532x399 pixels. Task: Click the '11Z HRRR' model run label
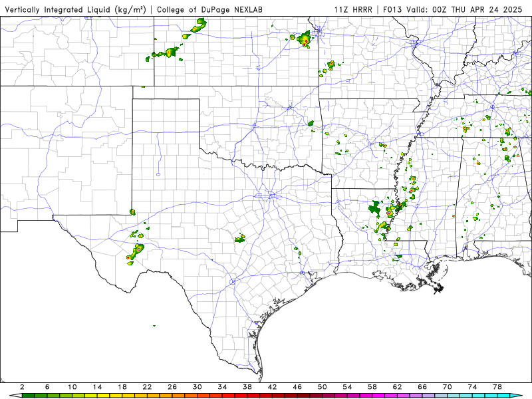click(x=353, y=10)
